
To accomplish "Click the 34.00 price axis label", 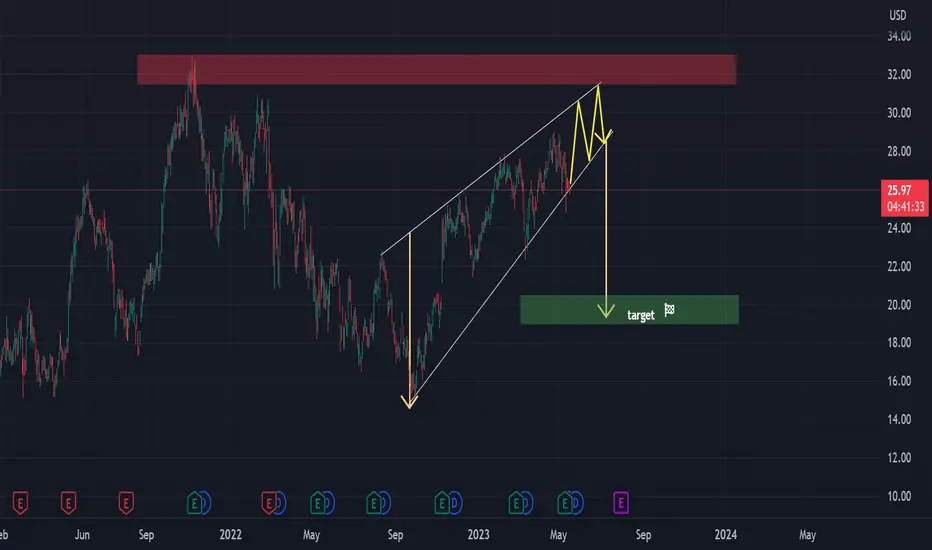I will point(899,36).
